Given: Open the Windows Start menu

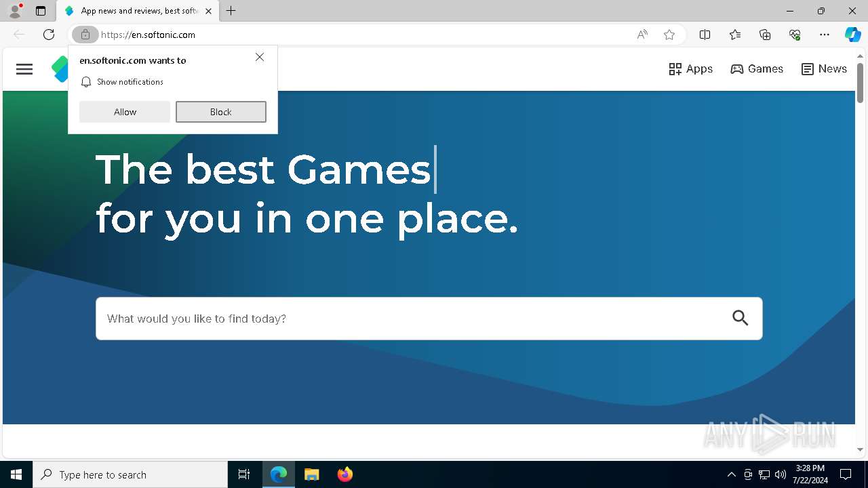Looking at the screenshot, I should (x=16, y=474).
